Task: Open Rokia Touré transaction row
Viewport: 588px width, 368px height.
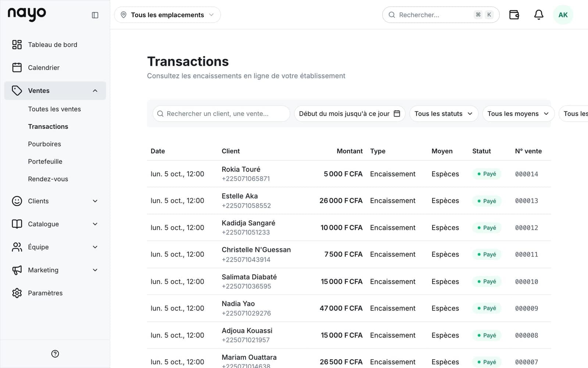Action: pyautogui.click(x=349, y=174)
